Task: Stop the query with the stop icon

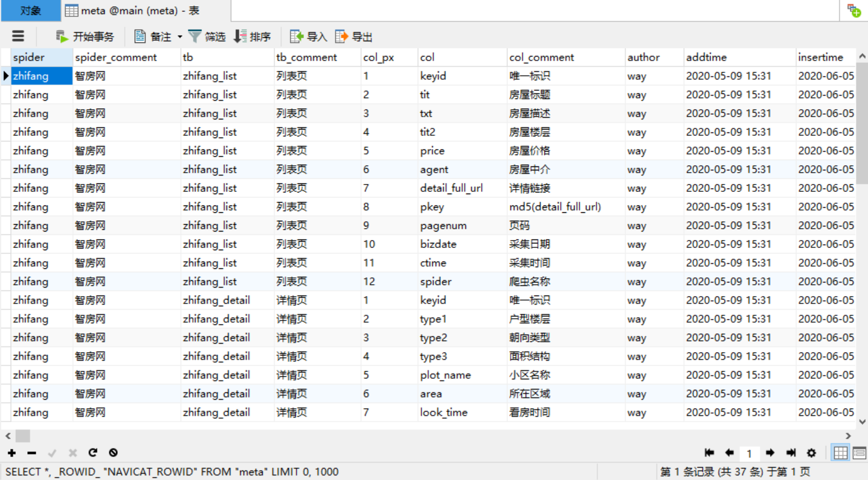Action: (x=113, y=453)
